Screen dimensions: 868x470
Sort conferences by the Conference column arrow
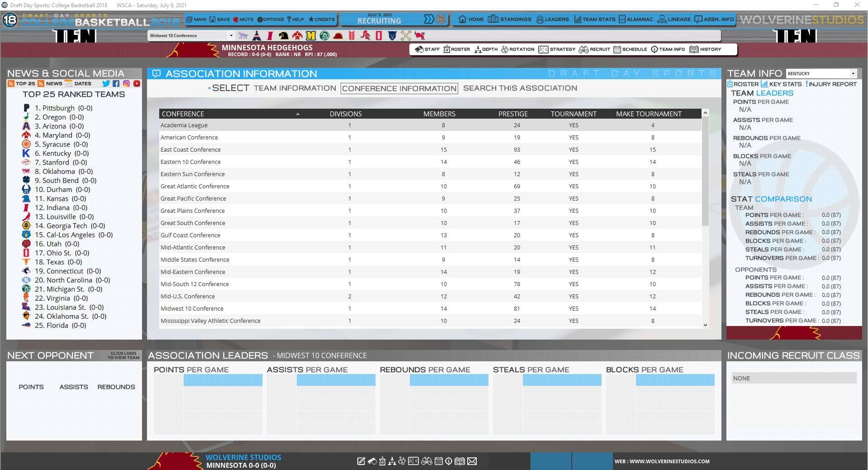pyautogui.click(x=298, y=114)
